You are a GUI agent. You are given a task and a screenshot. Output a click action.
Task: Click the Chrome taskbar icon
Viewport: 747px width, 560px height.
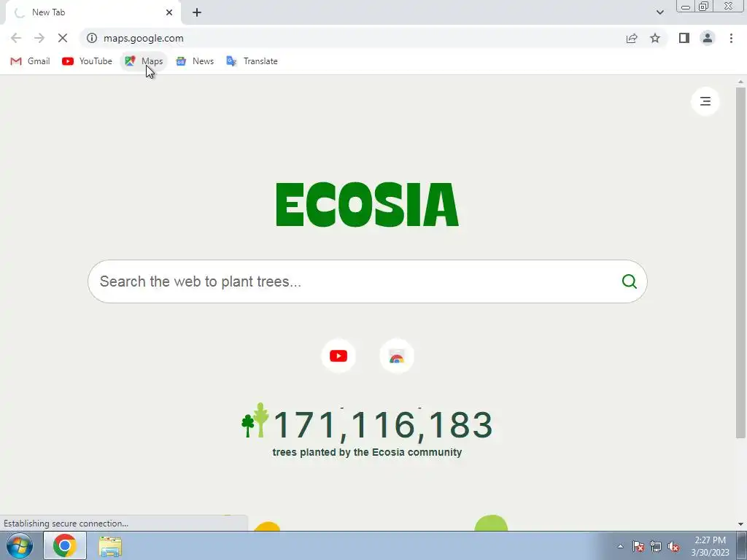[65, 545]
